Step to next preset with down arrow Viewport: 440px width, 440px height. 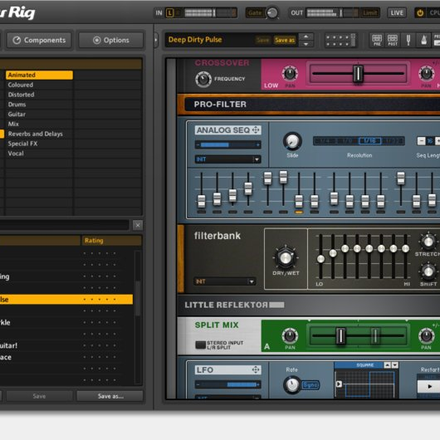(x=306, y=44)
